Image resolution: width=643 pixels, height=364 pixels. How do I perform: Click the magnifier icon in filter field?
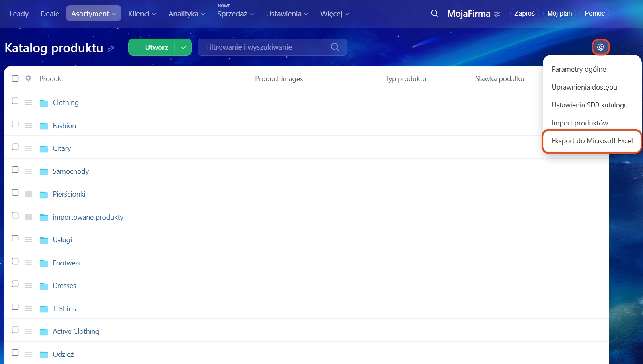pyautogui.click(x=335, y=47)
